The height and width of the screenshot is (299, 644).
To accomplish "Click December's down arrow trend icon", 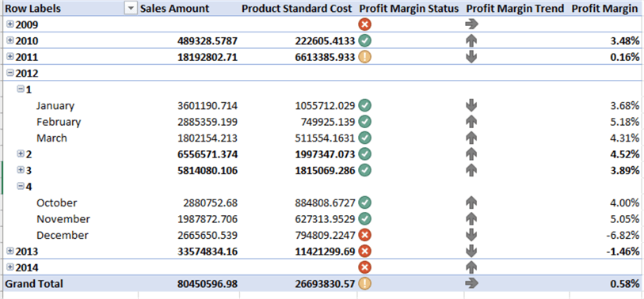I will tap(471, 235).
